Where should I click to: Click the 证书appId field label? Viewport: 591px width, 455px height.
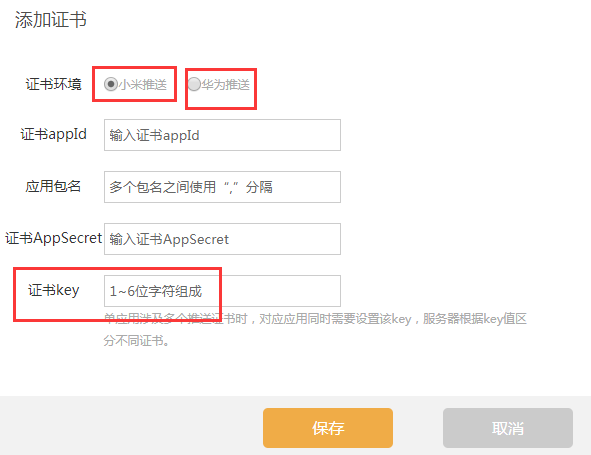(x=54, y=135)
